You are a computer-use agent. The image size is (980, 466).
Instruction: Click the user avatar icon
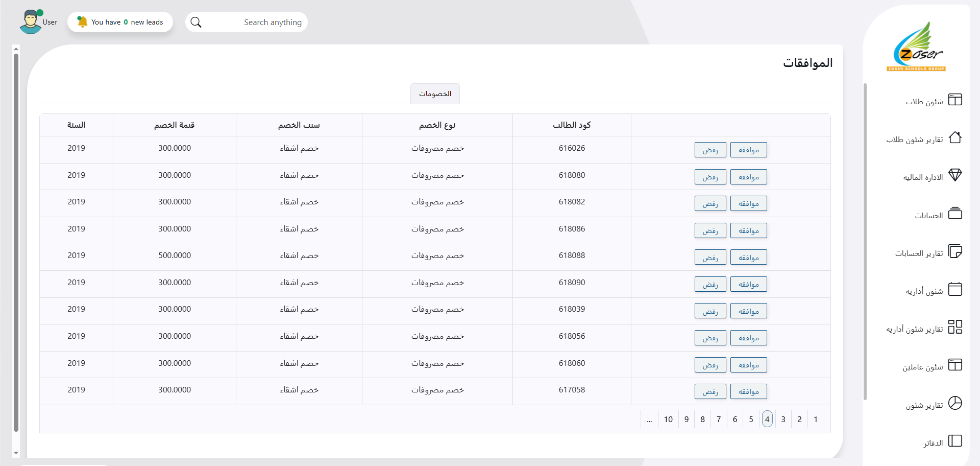point(31,22)
